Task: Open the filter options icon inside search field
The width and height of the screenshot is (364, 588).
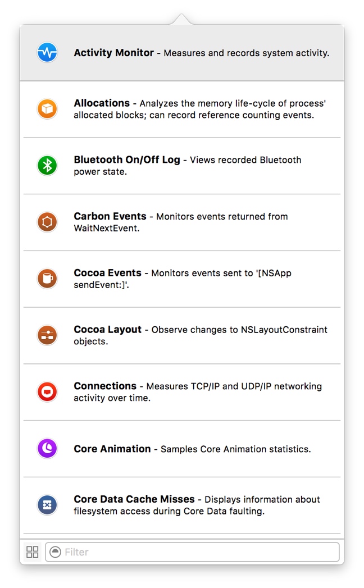Action: click(55, 552)
